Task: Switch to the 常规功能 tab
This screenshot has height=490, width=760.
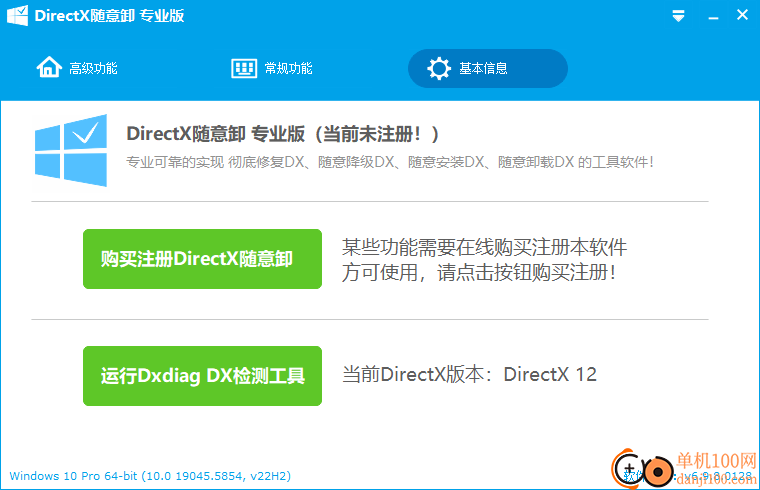Action: [272, 68]
